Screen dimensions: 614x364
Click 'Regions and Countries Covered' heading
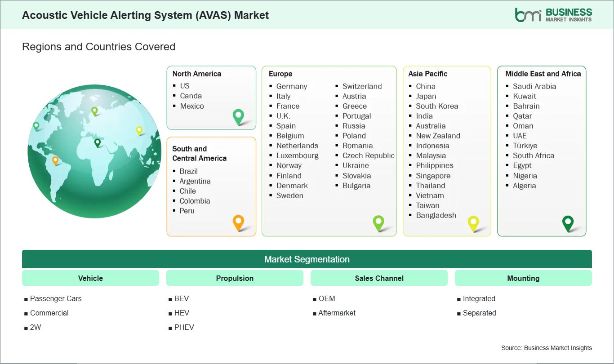[98, 47]
